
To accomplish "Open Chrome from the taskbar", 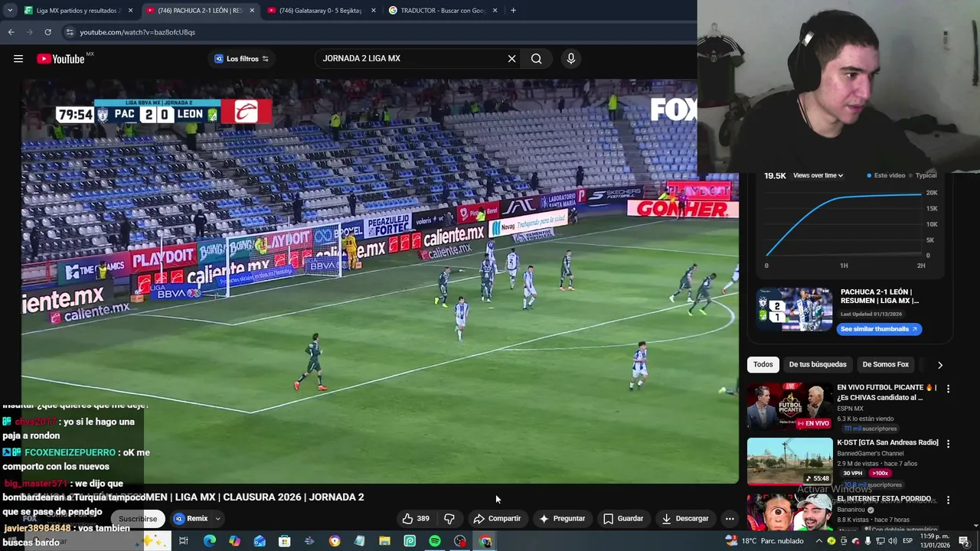I will (485, 541).
